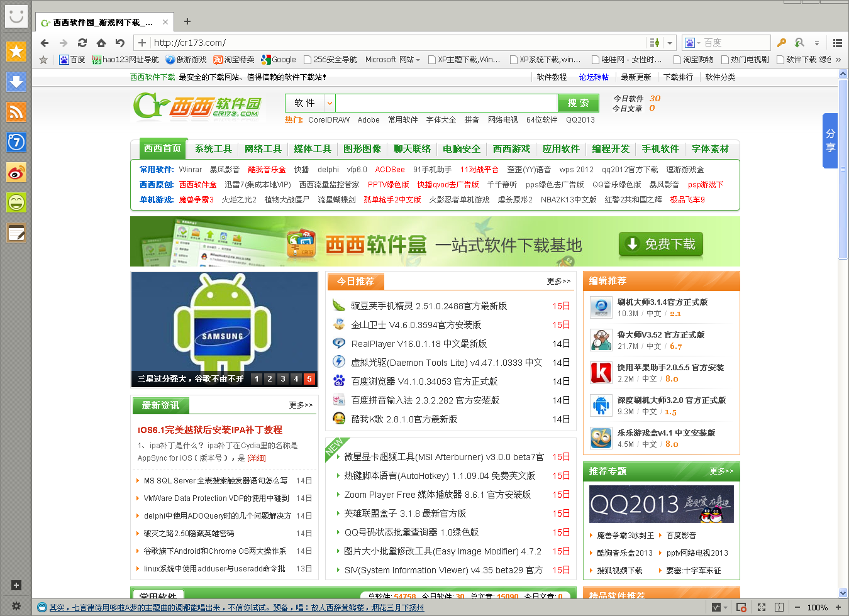Switch to the 西西软件园 browser tab
Viewport: 849px width, 616px height.
tap(103, 22)
